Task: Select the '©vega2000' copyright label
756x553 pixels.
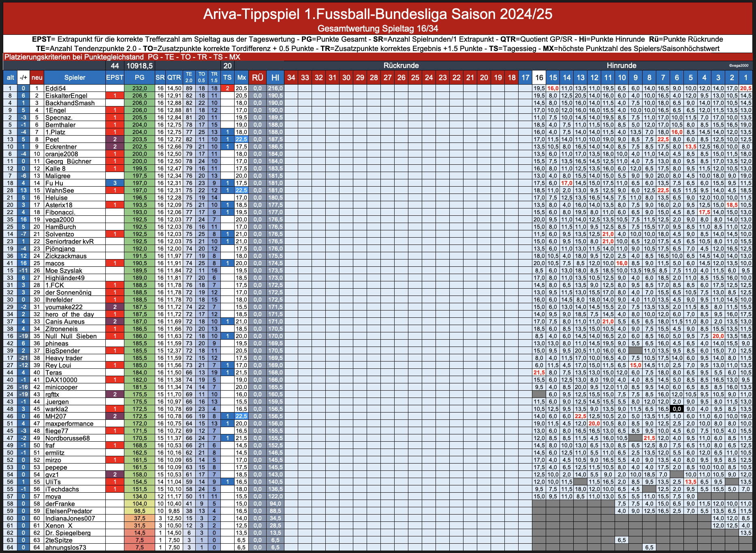Action: point(738,66)
